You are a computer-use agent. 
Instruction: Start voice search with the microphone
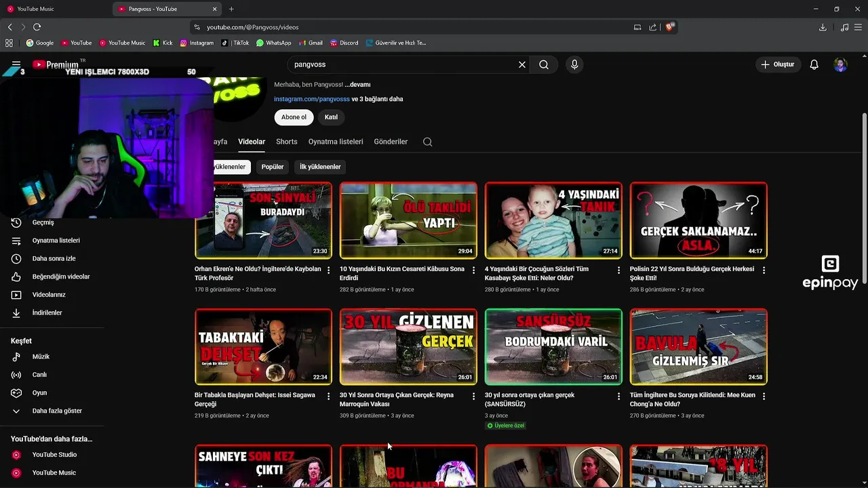pos(574,64)
